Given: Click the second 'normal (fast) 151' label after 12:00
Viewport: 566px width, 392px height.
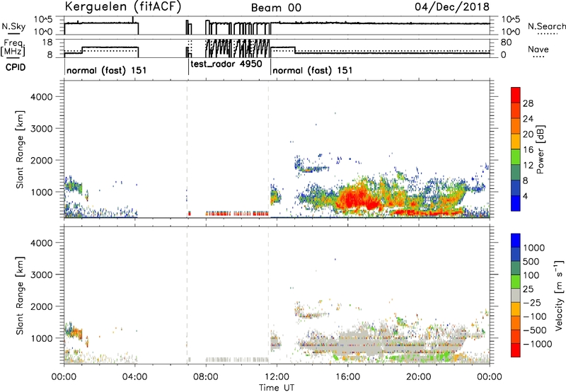Looking at the screenshot, I should (312, 70).
